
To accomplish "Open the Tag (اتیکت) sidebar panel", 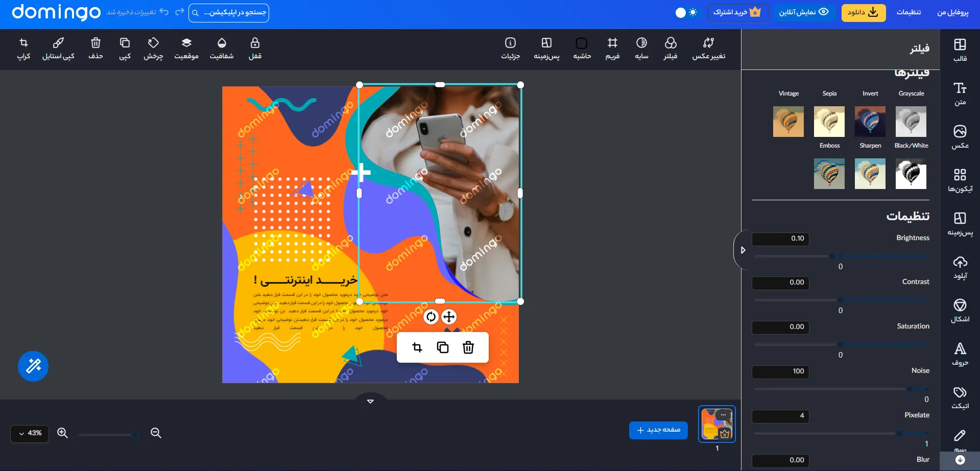I will pyautogui.click(x=960, y=398).
